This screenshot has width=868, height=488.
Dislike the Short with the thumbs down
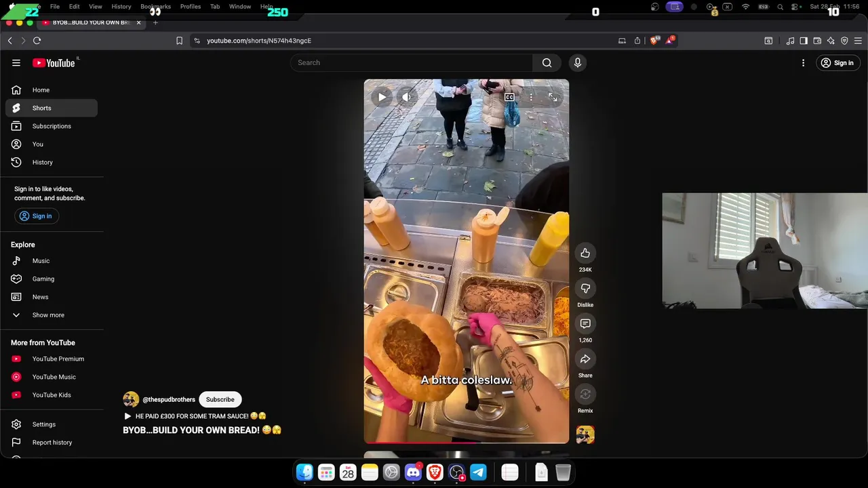[x=585, y=288]
